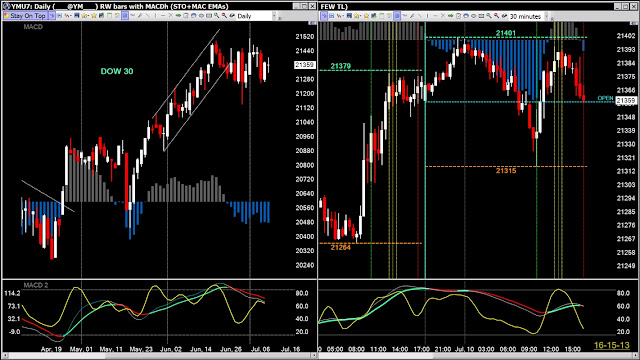Toggle the highlighted first icon in 30 minutes toolbar
The width and height of the screenshot is (640, 360).
[x=324, y=16]
